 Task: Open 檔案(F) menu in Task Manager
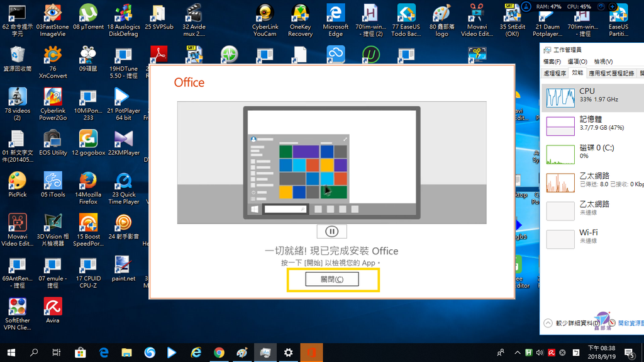pos(552,62)
